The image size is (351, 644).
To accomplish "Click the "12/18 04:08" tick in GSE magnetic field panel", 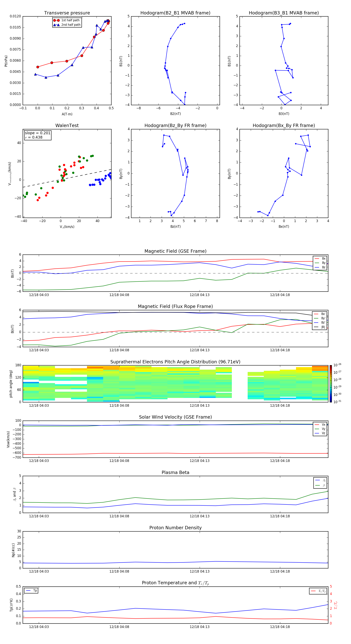I will pyautogui.click(x=119, y=295).
